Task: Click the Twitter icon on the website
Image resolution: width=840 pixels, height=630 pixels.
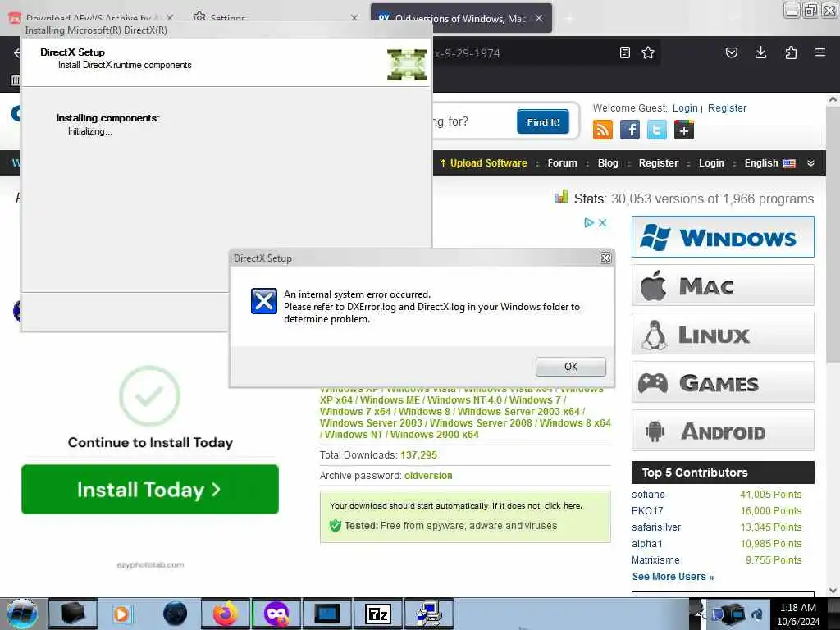Action: click(657, 130)
